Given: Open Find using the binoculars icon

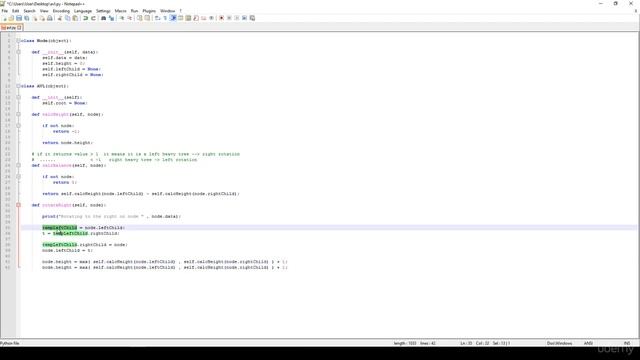Looking at the screenshot, I should 103,18.
